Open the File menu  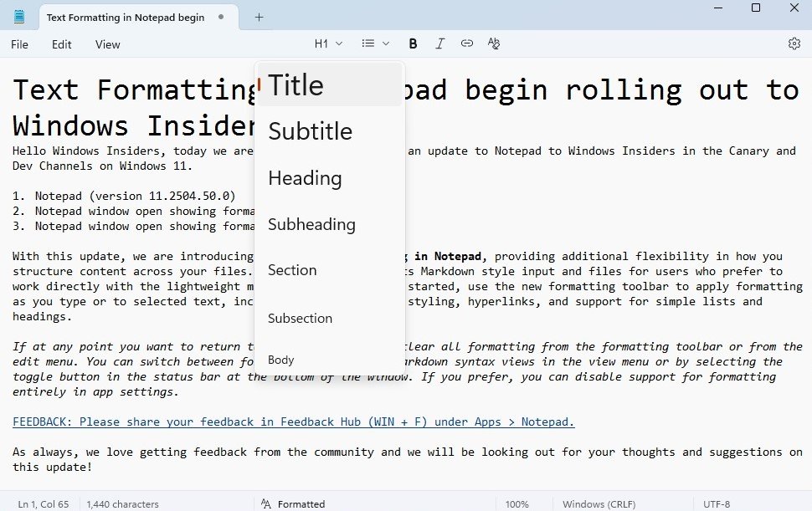pos(20,44)
